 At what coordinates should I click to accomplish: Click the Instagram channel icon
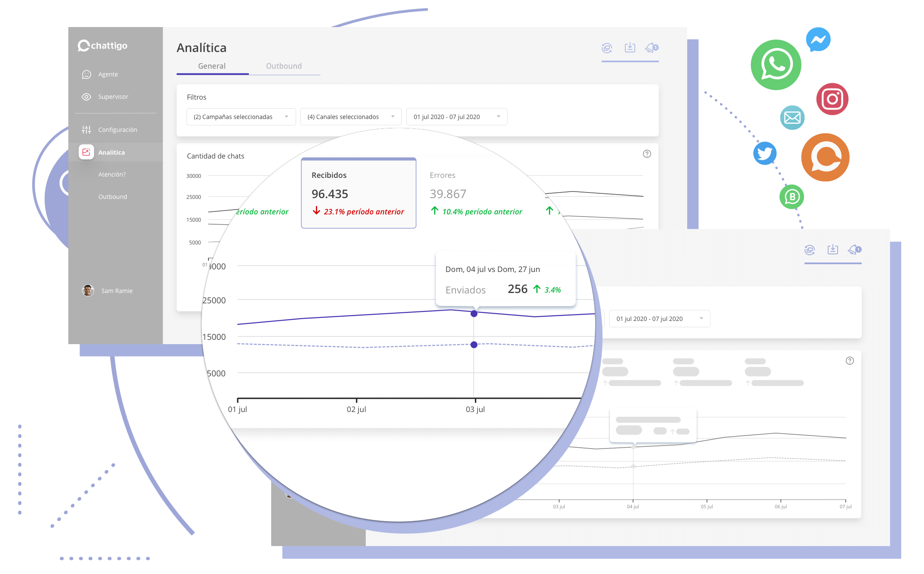point(832,99)
